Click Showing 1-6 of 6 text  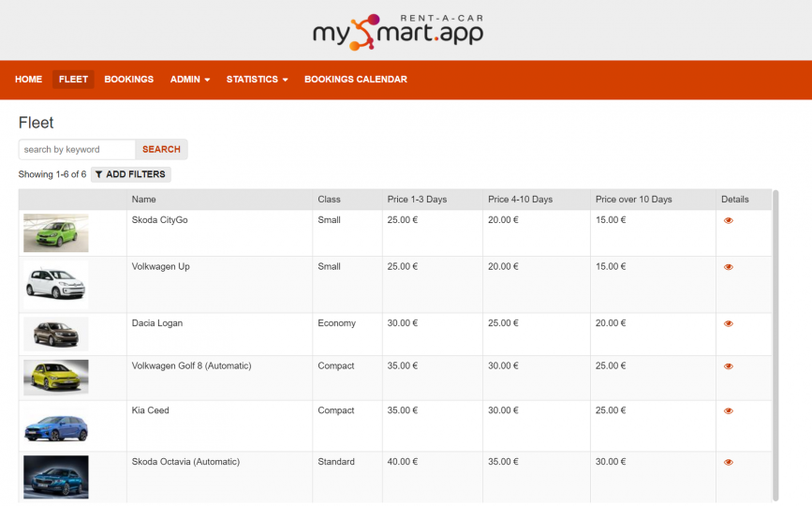(52, 174)
